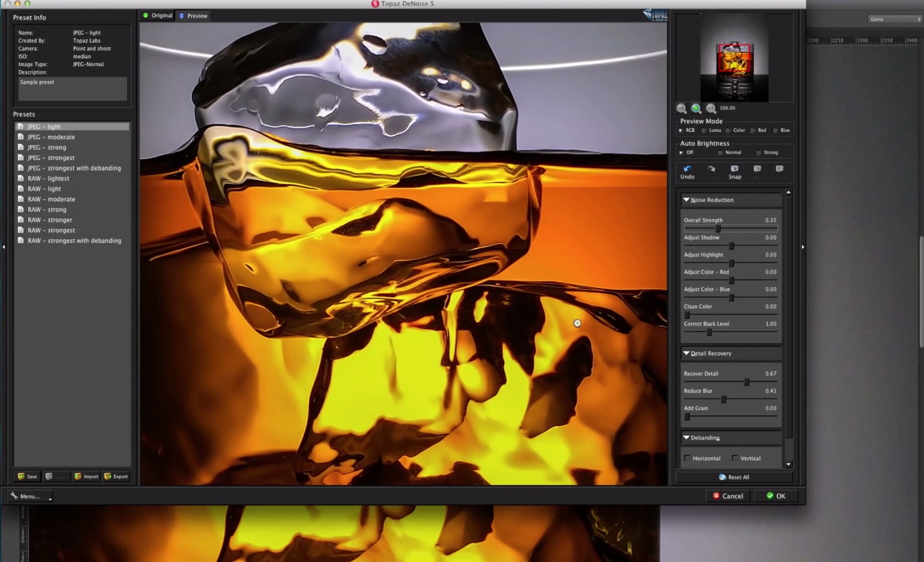Export presets with the Export button
The width and height of the screenshot is (924, 562).
[x=116, y=476]
